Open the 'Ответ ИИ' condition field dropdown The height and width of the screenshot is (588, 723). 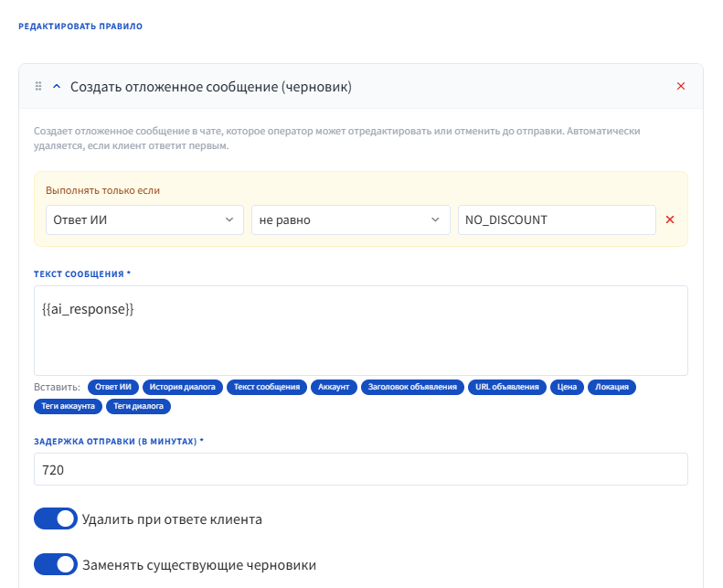click(144, 220)
